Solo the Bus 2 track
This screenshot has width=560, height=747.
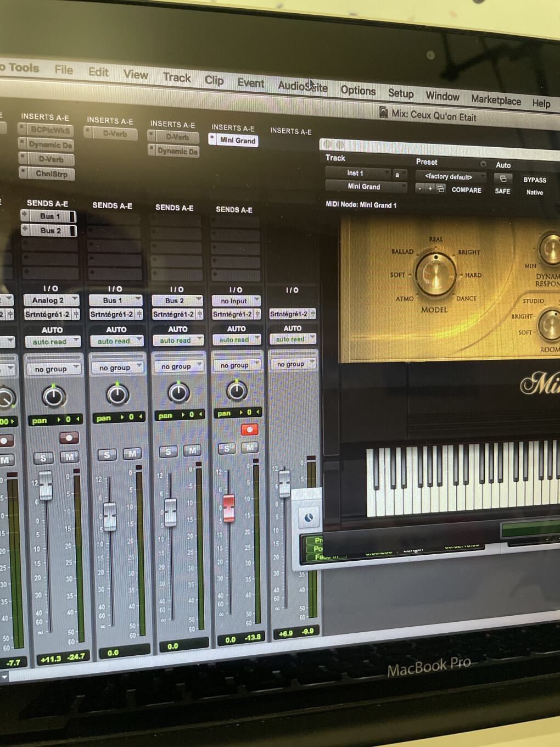tap(167, 451)
